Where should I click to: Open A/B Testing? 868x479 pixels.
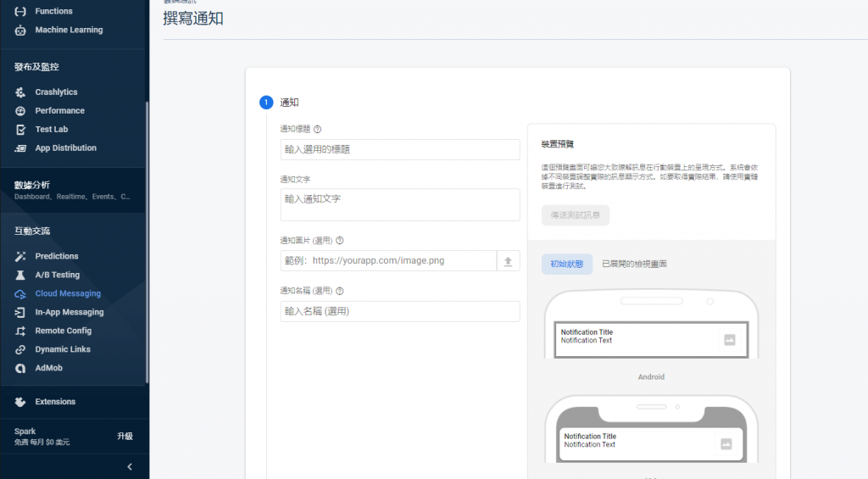(57, 275)
